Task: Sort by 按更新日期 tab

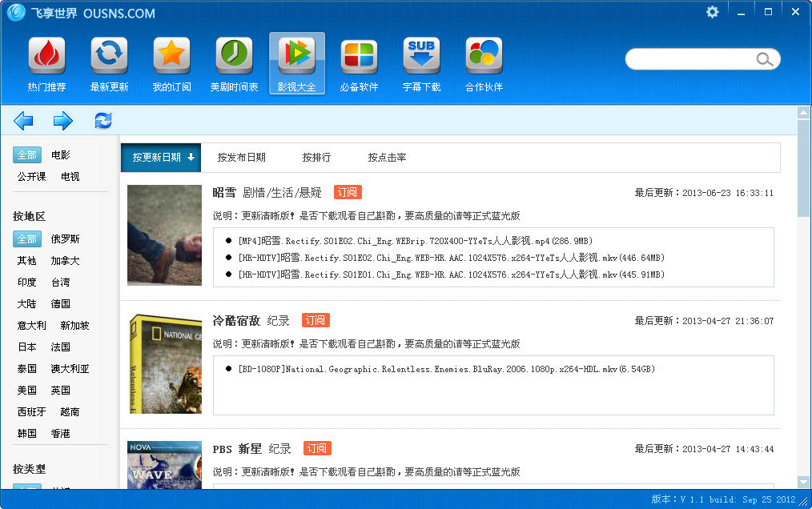Action: 161,158
